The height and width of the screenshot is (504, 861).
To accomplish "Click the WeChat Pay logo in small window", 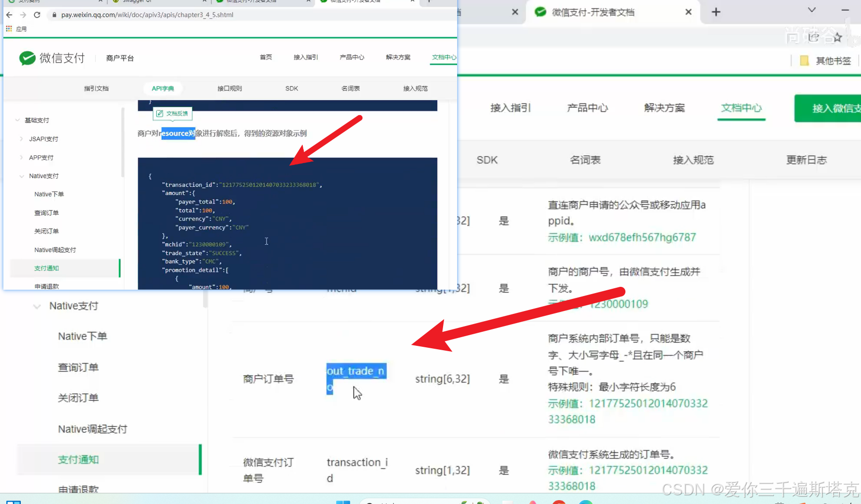I will coord(52,58).
